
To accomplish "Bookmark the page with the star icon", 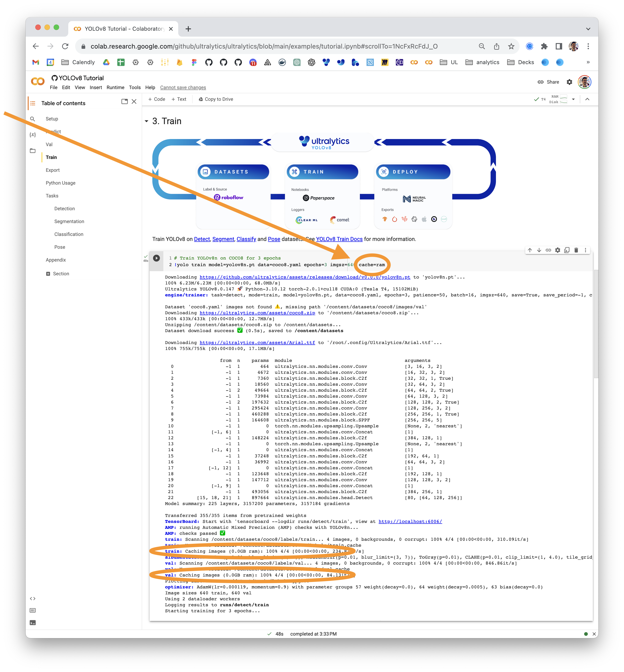I will (x=512, y=46).
